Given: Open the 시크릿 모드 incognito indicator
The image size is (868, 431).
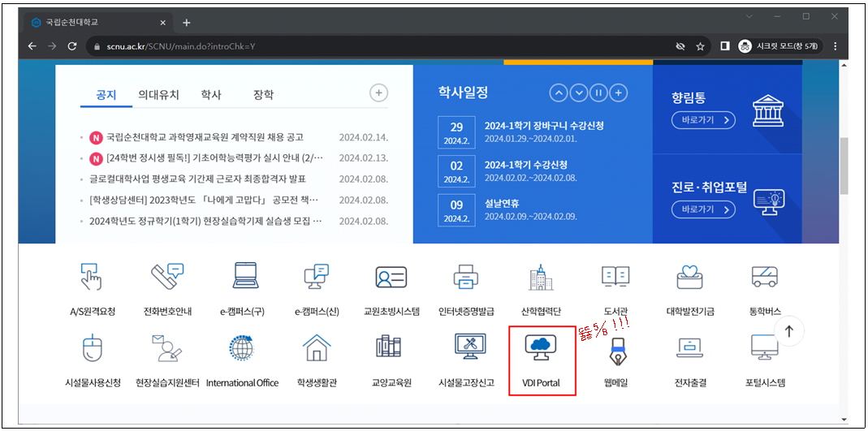Looking at the screenshot, I should coord(781,46).
